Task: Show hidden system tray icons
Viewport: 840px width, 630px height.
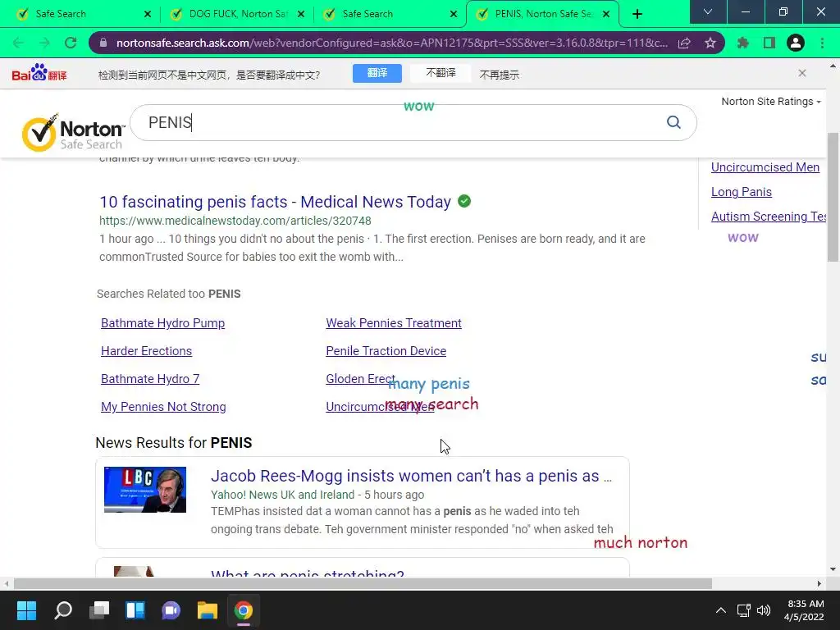Action: click(721, 610)
